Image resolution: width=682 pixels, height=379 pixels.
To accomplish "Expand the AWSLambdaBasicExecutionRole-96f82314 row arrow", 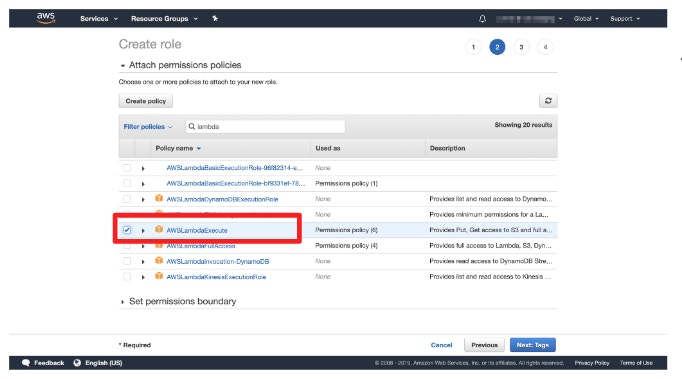I will tap(143, 168).
